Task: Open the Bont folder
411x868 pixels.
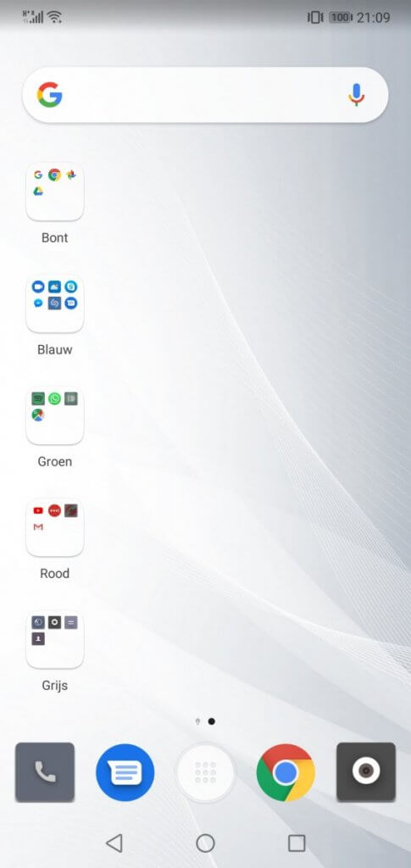Action: click(x=55, y=192)
